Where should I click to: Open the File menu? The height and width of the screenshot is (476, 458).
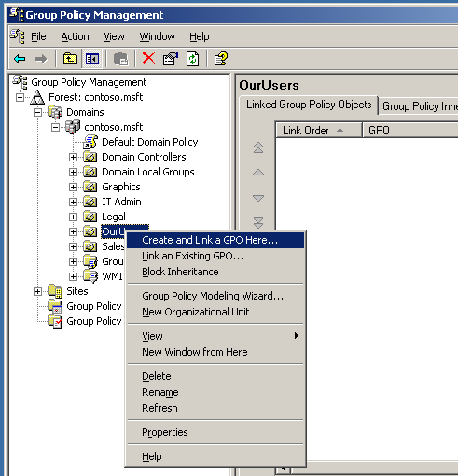click(38, 36)
